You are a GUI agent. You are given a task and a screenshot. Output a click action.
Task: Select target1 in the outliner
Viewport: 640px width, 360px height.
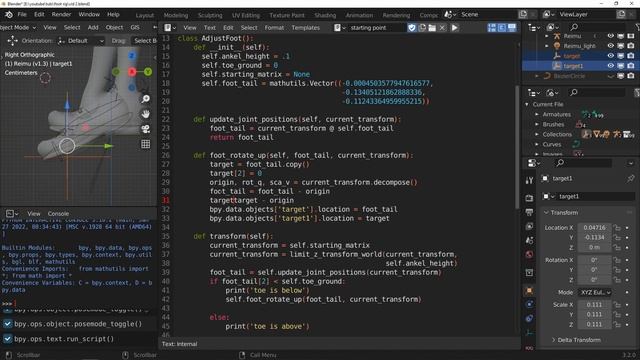(x=573, y=66)
